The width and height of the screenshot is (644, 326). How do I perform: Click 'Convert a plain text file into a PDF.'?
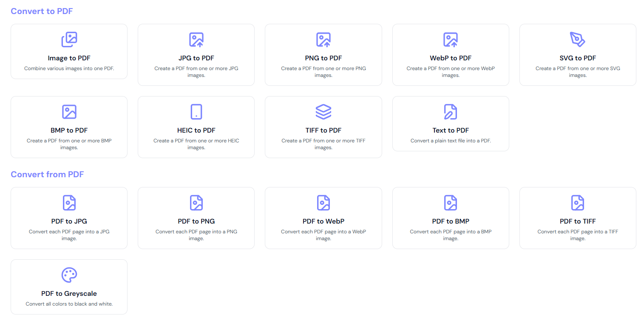(451, 141)
